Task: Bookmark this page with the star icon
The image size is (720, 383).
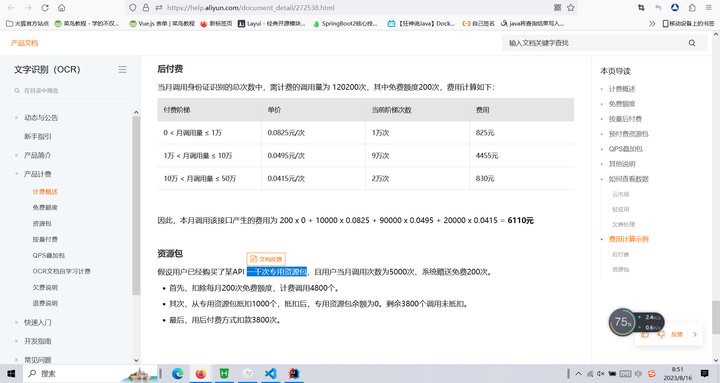Action: (571, 8)
